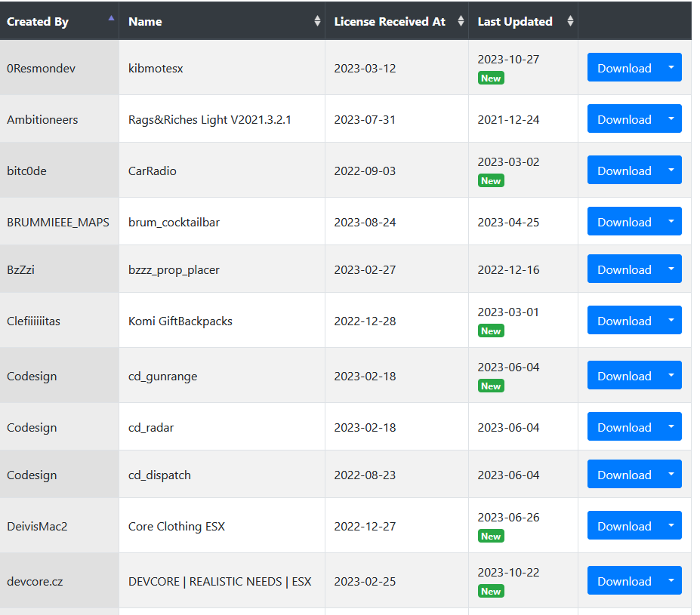Sort table by Created By column
700x615 pixels.
click(60, 21)
